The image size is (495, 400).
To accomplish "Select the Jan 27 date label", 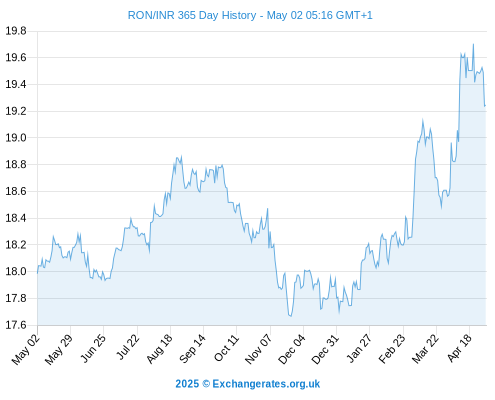I will pos(359,348).
